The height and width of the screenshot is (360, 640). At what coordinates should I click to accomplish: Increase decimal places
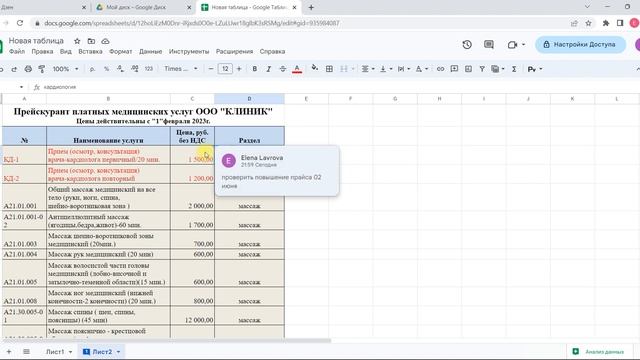click(134, 69)
